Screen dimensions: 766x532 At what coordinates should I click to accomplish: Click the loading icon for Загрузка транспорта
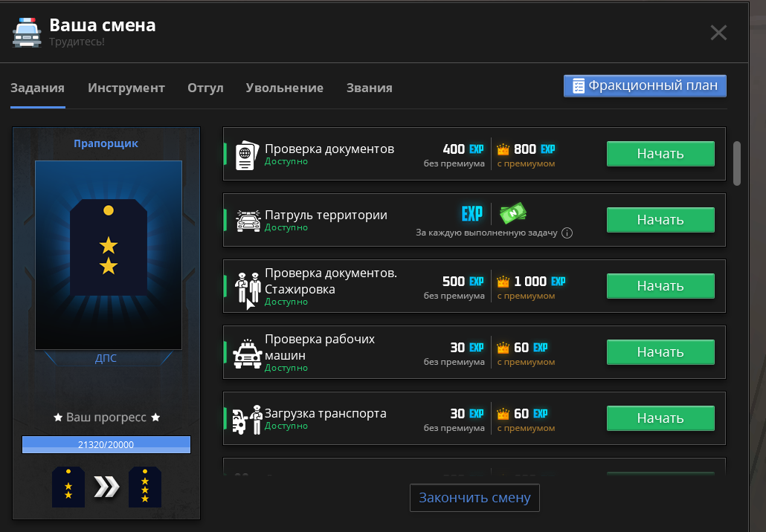point(247,420)
